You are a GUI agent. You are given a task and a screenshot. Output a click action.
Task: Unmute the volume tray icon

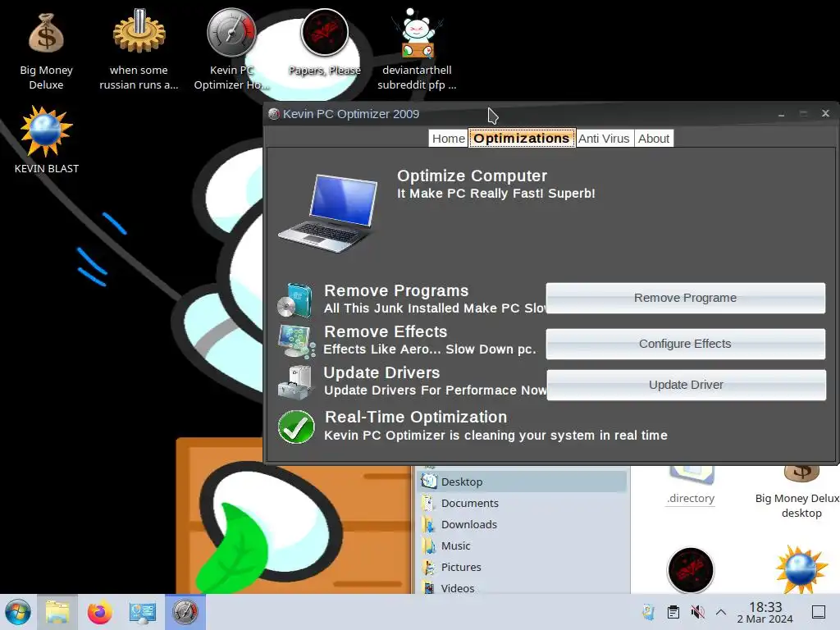(697, 612)
